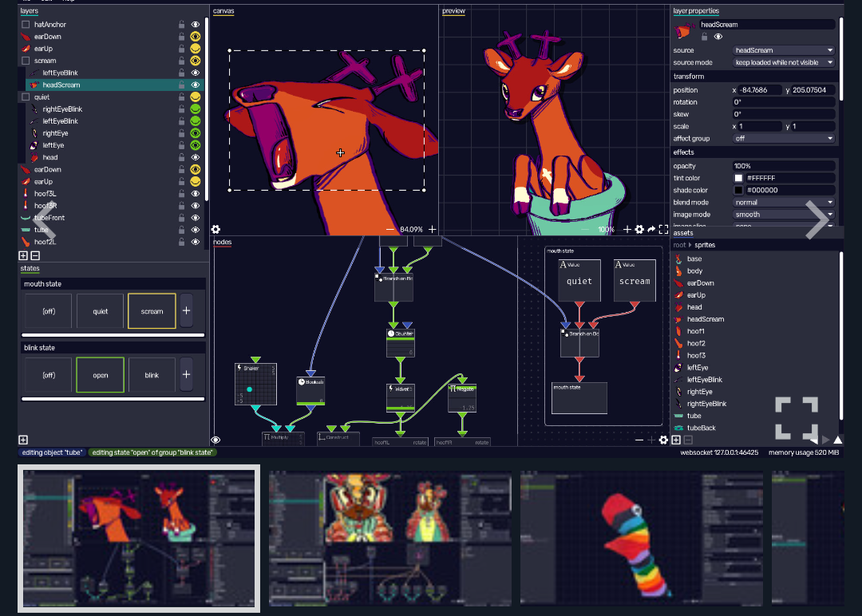Add a new layer with the plus box icon
Screen dimensions: 862x616
23,255
